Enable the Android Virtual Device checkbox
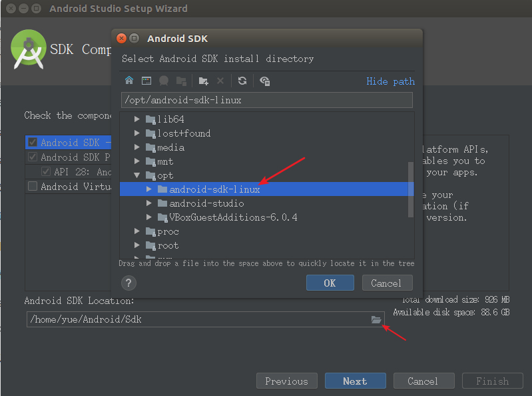The height and width of the screenshot is (396, 532). pos(33,186)
